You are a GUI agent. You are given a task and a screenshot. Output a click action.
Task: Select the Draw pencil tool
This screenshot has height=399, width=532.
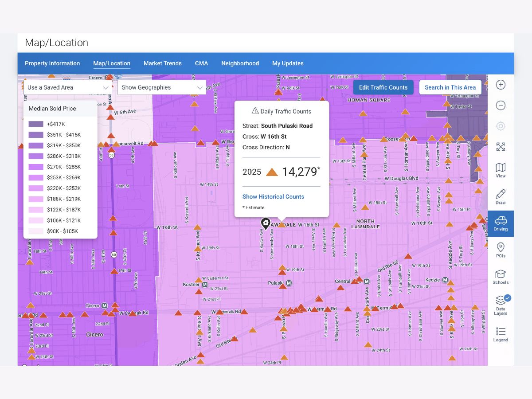tap(501, 197)
